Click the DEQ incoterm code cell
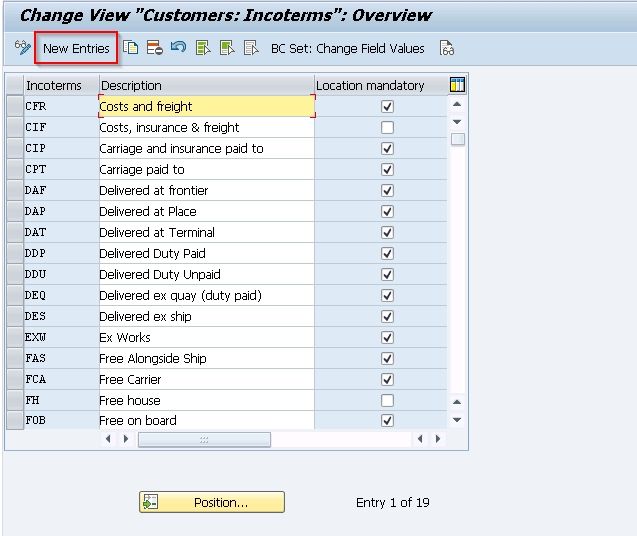 click(61, 295)
